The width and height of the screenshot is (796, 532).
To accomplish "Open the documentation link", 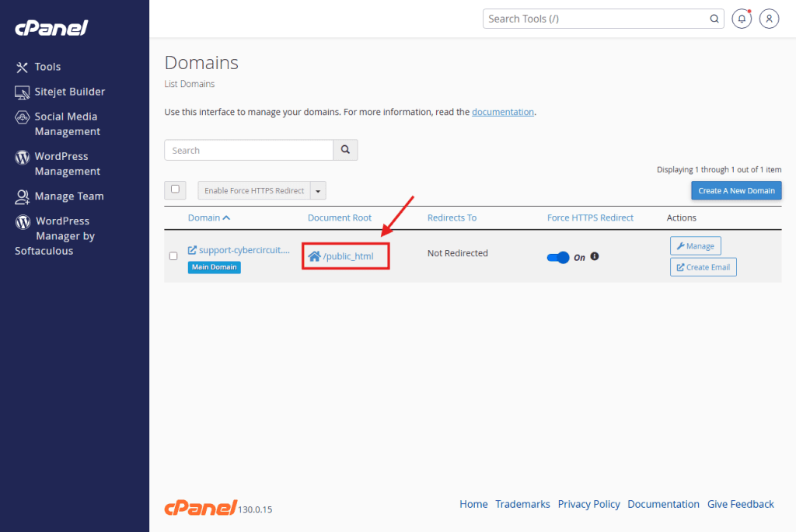I will tap(502, 112).
